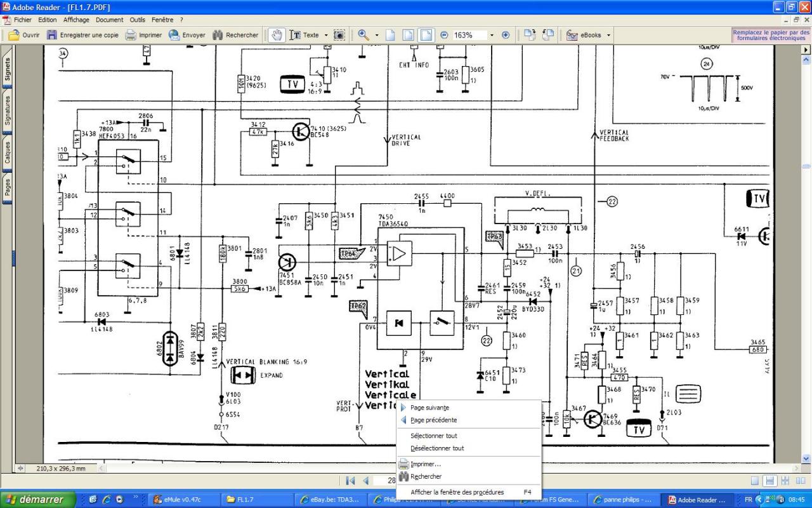Open the Edition menu
812x508 pixels.
click(x=48, y=20)
